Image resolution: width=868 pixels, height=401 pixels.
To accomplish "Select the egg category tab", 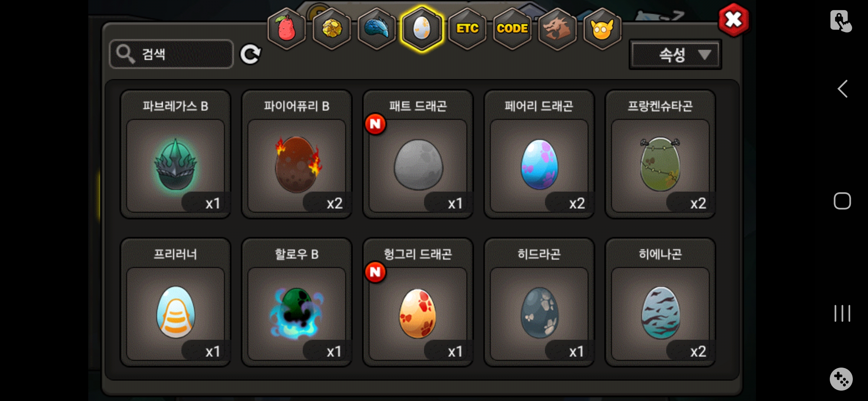I will (422, 29).
